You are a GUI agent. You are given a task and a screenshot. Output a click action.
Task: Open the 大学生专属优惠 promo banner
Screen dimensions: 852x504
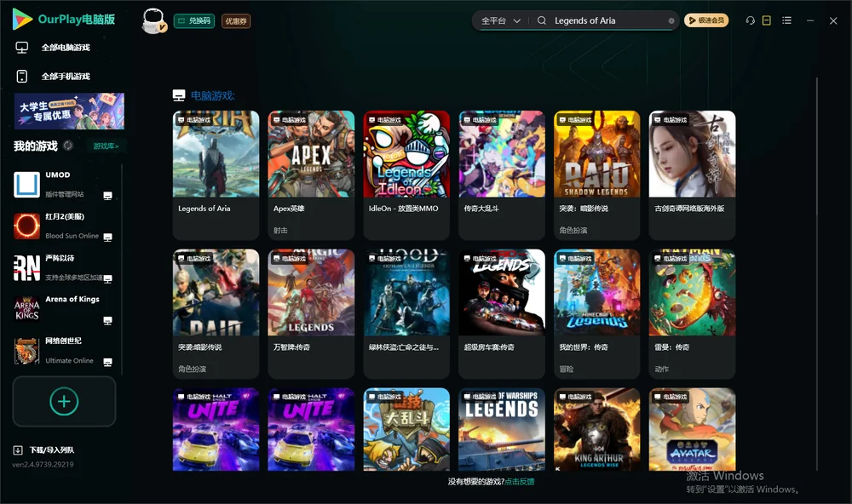[x=70, y=112]
